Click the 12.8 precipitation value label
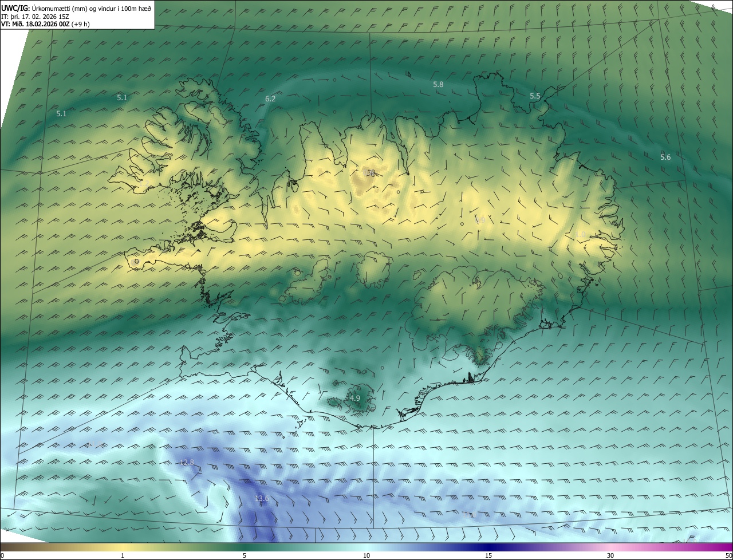The width and height of the screenshot is (733, 560). tap(187, 462)
